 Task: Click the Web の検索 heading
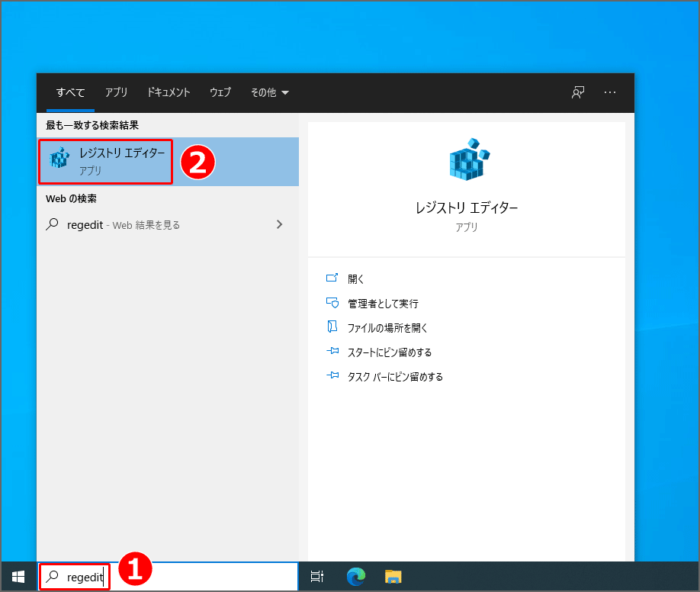click(71, 199)
